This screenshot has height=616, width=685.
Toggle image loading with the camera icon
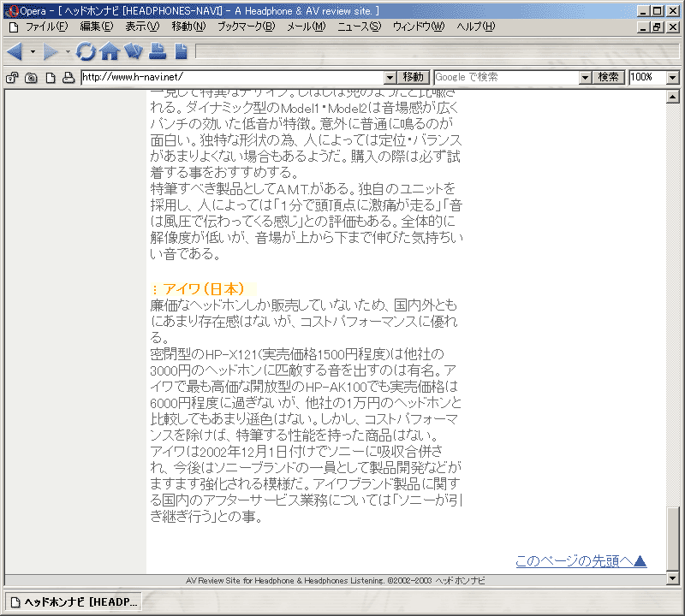coord(31,78)
